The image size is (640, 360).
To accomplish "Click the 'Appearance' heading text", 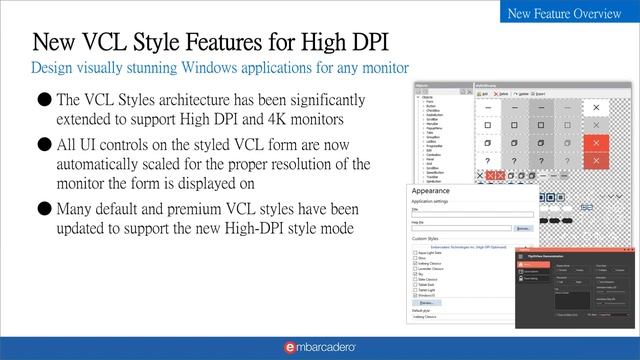I will 431,191.
